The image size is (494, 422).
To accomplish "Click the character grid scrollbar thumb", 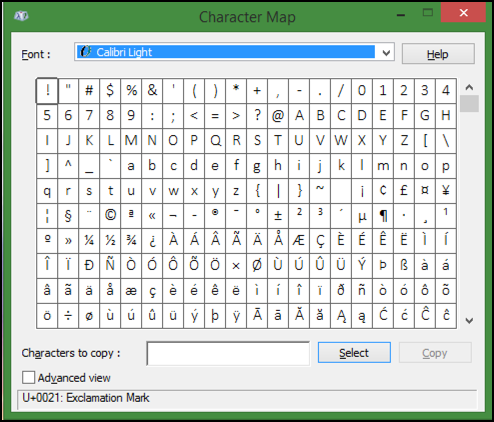I will (469, 104).
